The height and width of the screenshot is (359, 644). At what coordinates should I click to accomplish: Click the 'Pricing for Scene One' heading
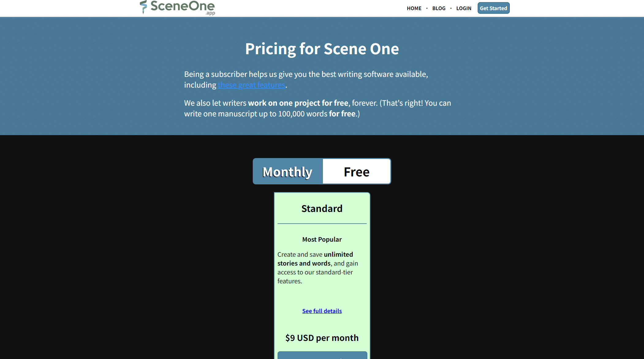point(322,49)
